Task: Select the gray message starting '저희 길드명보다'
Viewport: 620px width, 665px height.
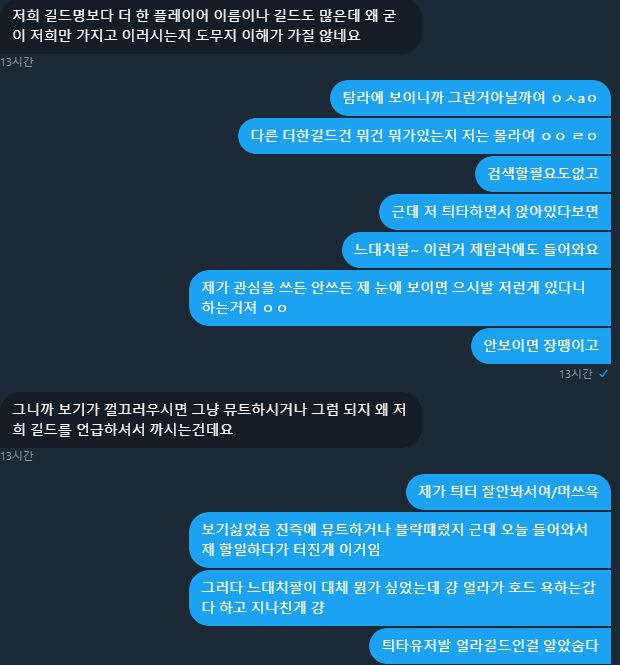Action: (x=211, y=26)
